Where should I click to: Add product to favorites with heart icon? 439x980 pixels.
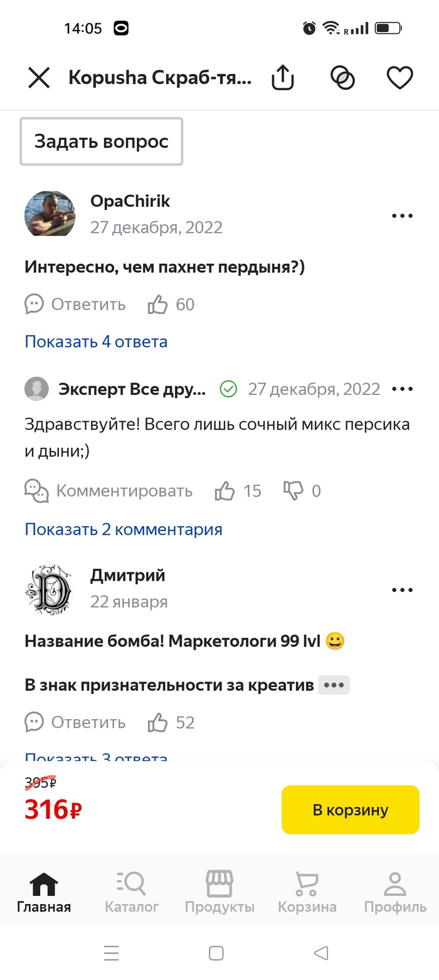[399, 78]
